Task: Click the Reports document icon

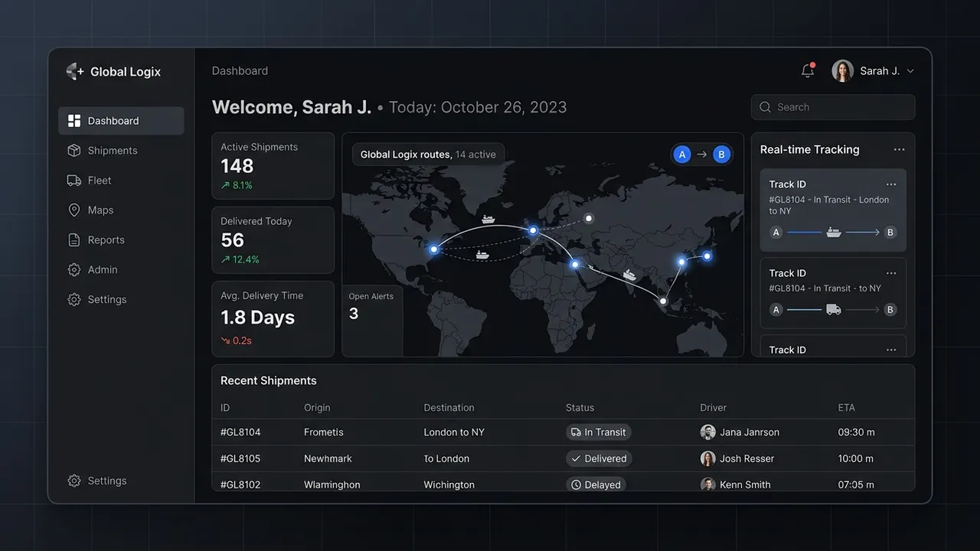Action: tap(74, 240)
